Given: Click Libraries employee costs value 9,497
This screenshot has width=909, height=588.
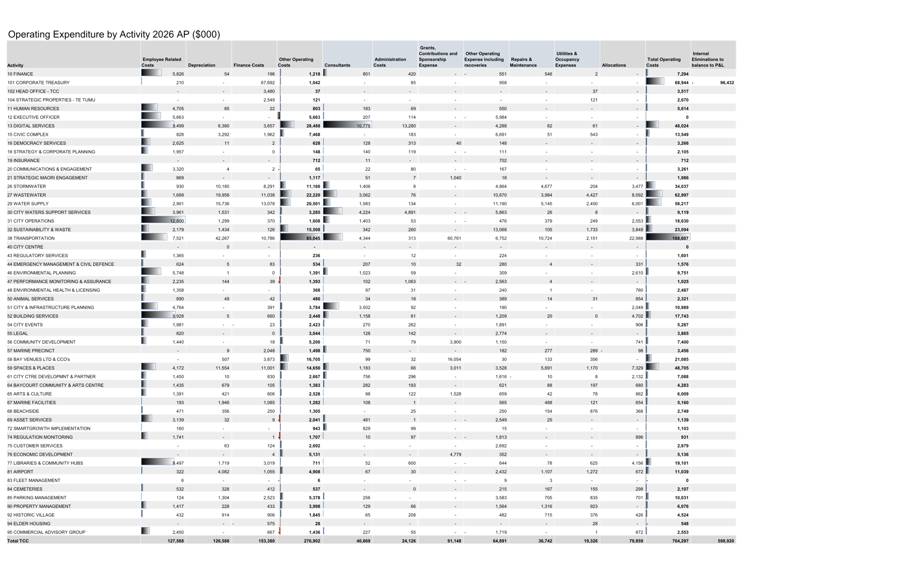Looking at the screenshot, I should pyautogui.click(x=178, y=463).
